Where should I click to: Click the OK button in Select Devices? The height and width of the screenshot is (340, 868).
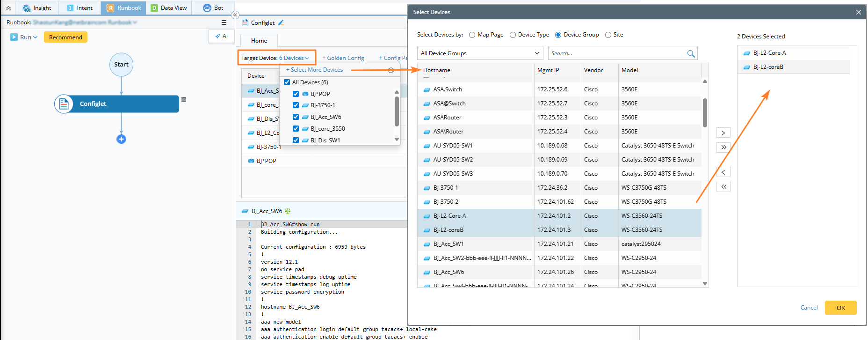[840, 308]
